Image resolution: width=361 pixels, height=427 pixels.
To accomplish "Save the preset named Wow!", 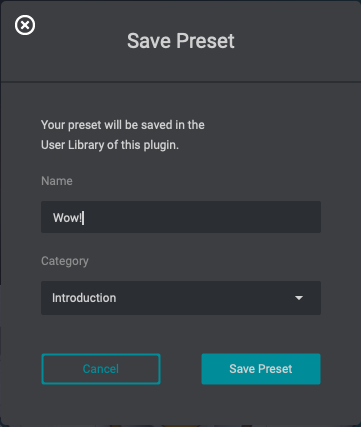I will point(261,369).
